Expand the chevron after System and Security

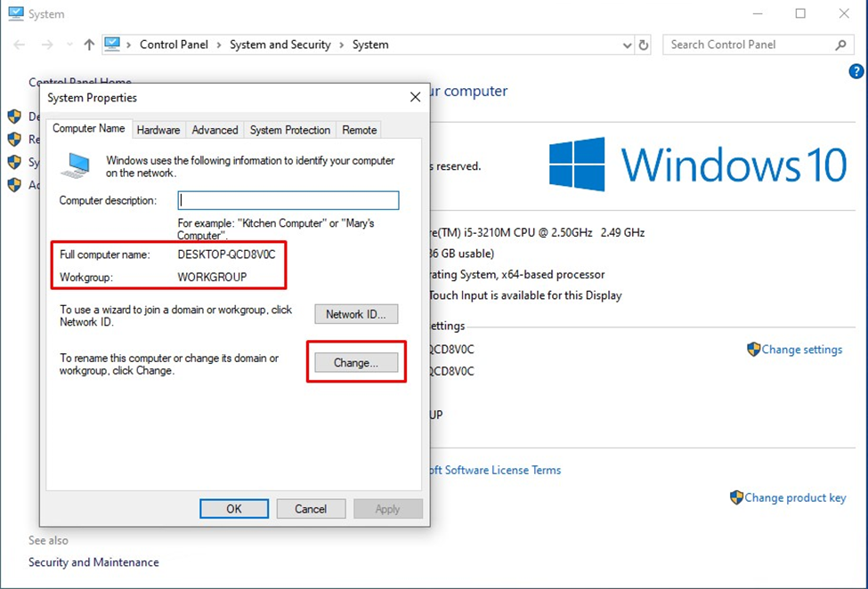(x=342, y=44)
